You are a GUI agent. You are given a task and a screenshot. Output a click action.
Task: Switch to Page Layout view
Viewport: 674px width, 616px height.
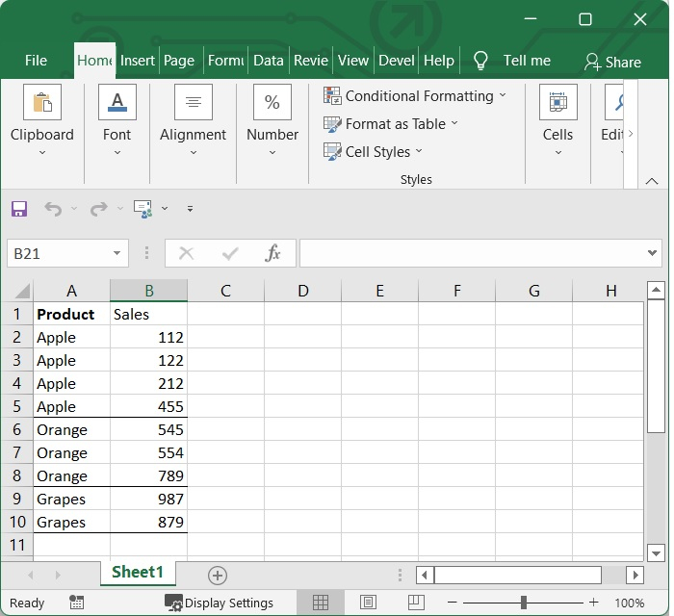368,603
